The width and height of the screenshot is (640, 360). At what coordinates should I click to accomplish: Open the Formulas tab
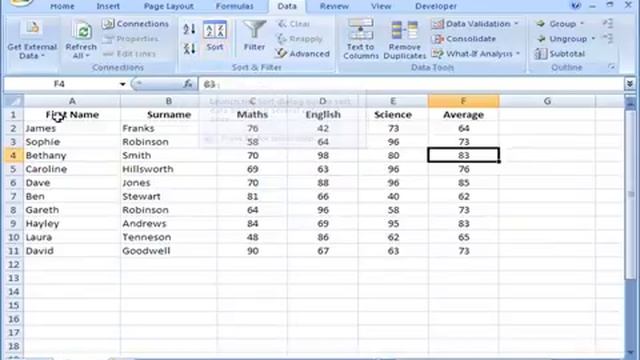click(x=235, y=6)
